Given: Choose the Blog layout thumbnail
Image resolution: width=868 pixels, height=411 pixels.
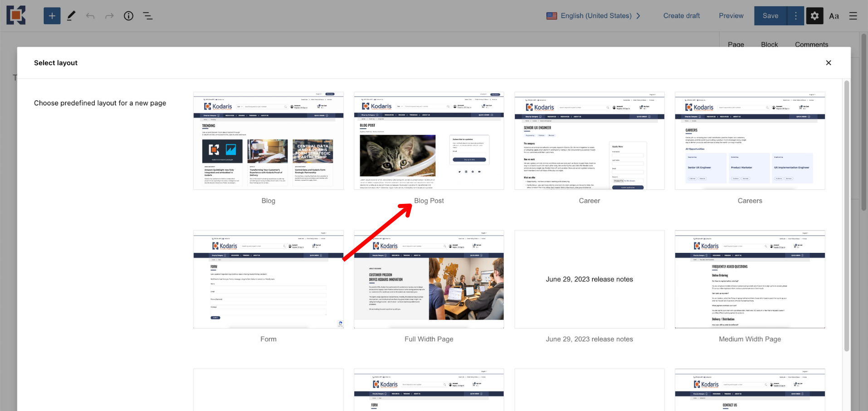Looking at the screenshot, I should coord(268,140).
